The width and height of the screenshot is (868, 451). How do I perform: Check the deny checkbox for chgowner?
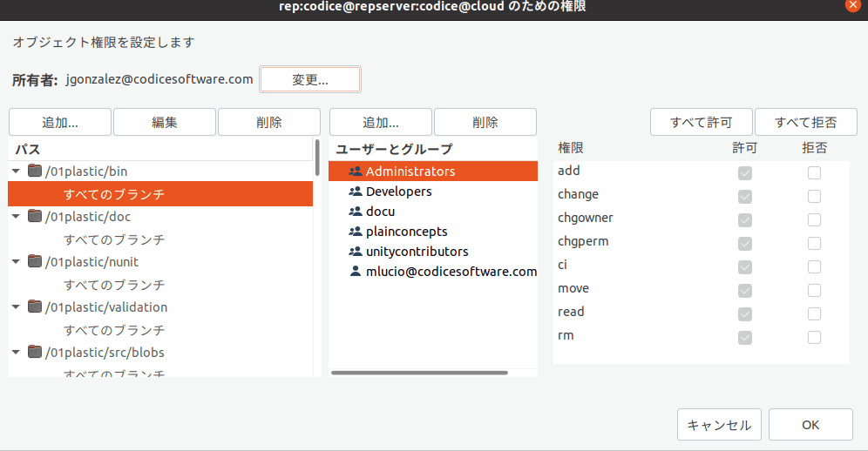tap(814, 220)
